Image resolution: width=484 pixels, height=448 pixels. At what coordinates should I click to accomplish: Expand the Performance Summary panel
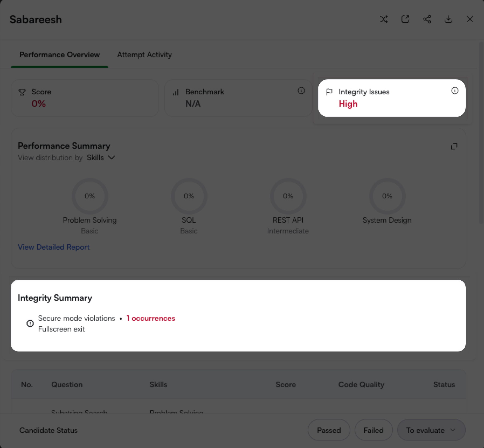(x=454, y=146)
